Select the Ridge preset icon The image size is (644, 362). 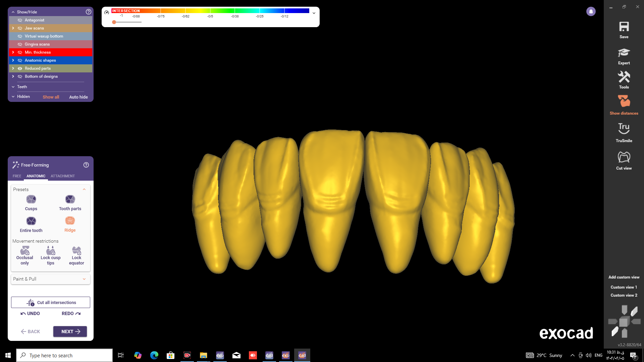(70, 221)
